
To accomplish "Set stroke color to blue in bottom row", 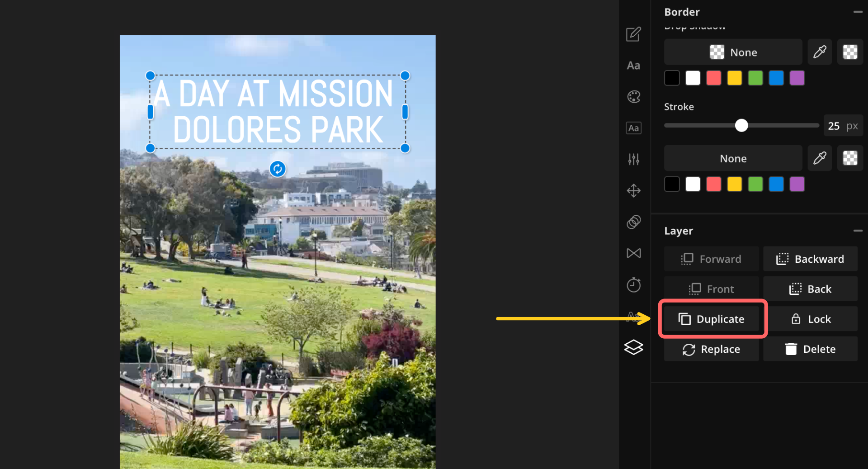I will click(776, 184).
